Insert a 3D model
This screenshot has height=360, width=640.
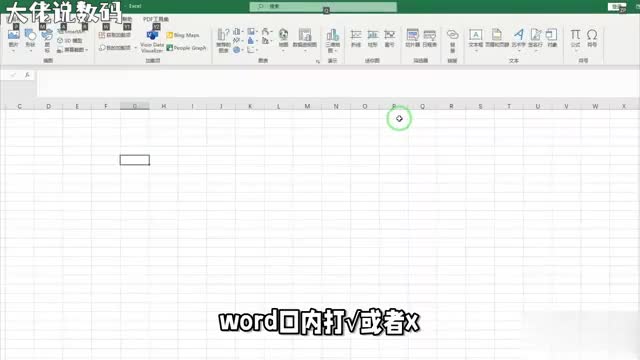70,40
